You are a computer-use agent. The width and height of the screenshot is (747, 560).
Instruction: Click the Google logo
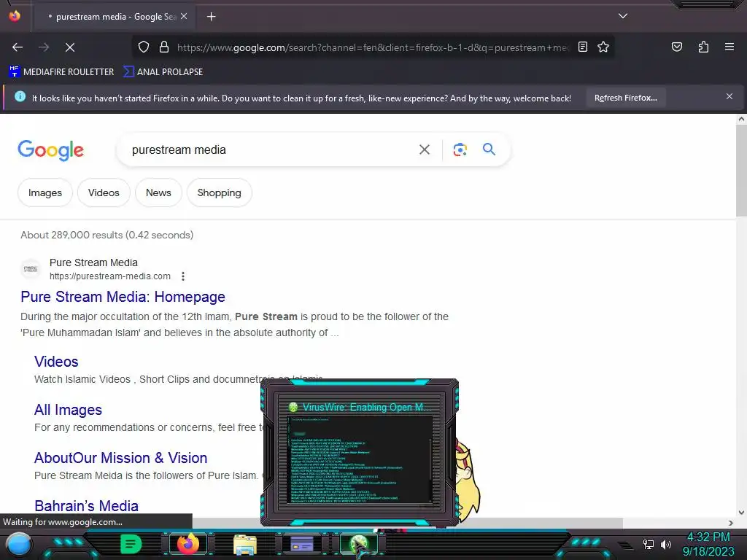tap(50, 150)
